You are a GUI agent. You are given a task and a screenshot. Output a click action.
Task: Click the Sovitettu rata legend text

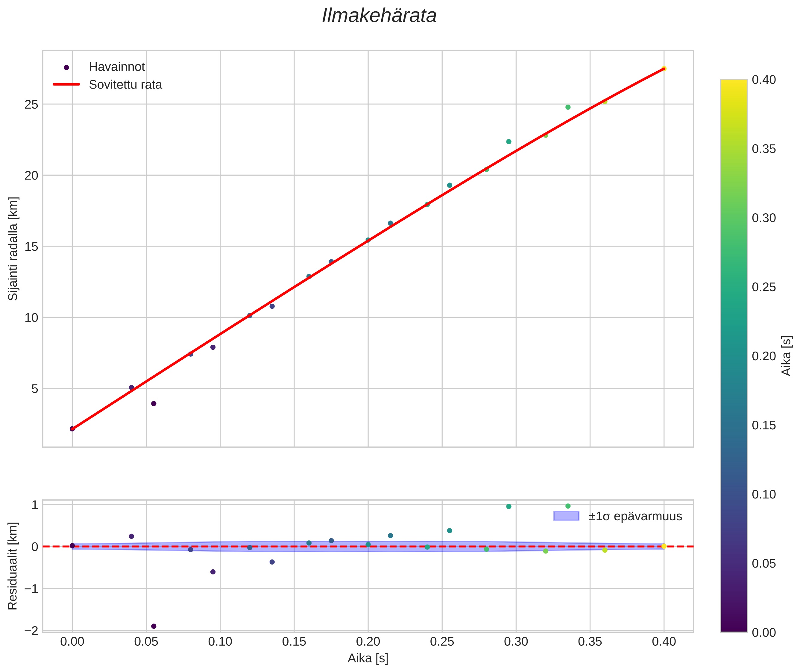tap(125, 85)
